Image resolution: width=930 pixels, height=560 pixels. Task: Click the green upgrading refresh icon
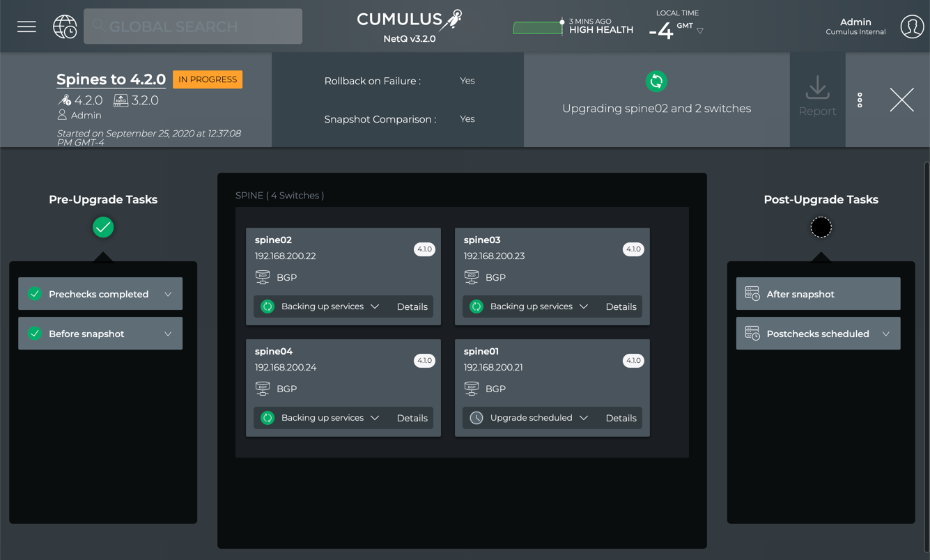tap(656, 81)
